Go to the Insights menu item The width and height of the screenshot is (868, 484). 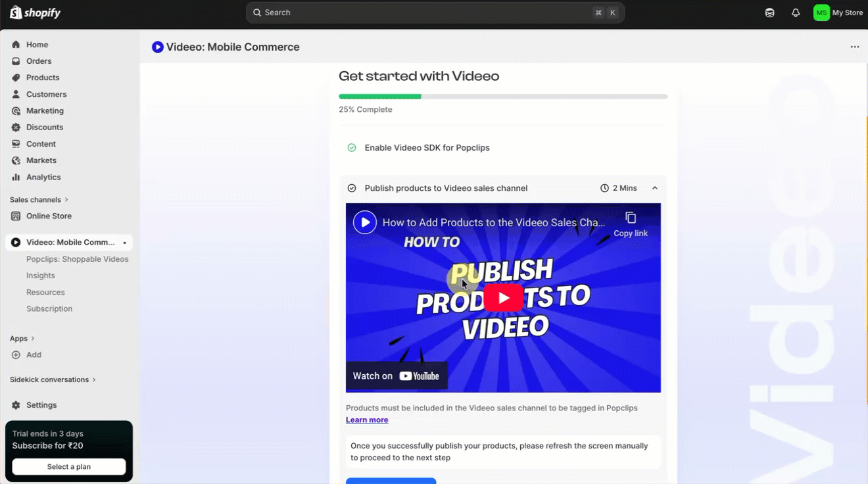[40, 276]
